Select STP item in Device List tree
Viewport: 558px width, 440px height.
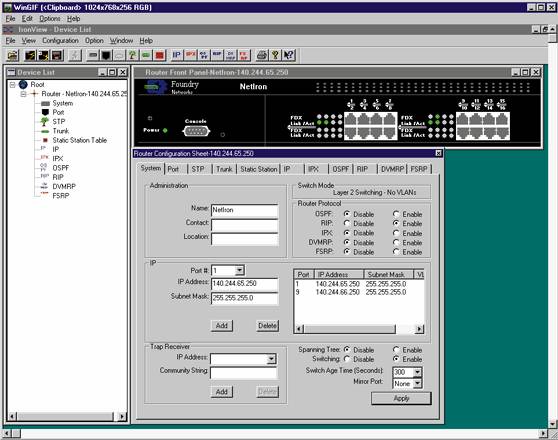coord(59,122)
